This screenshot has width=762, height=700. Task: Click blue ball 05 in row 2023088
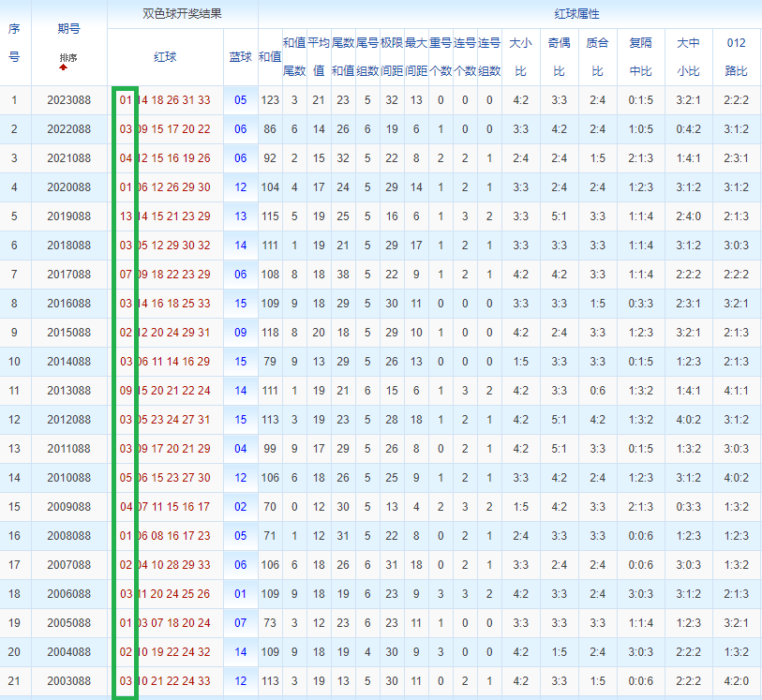pyautogui.click(x=241, y=100)
